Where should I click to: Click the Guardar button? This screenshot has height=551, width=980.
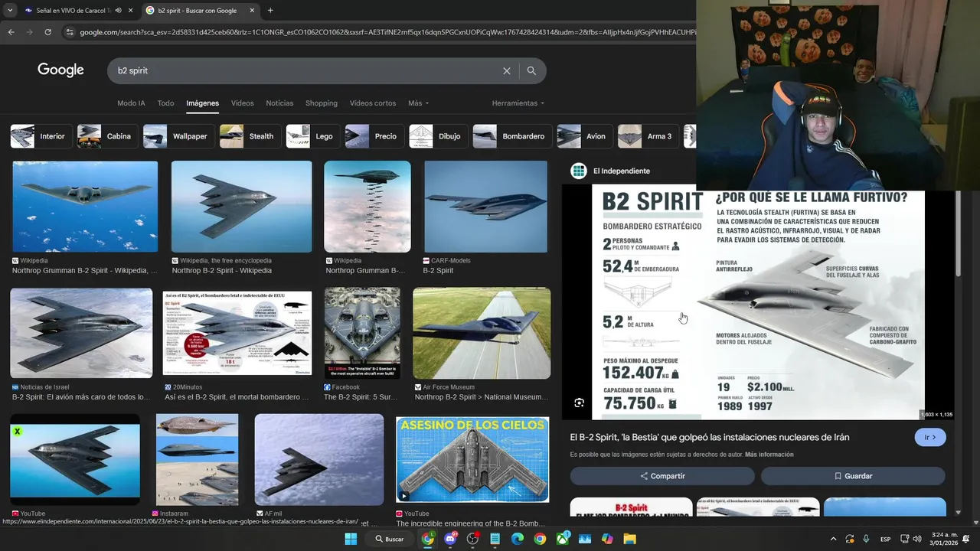853,476
